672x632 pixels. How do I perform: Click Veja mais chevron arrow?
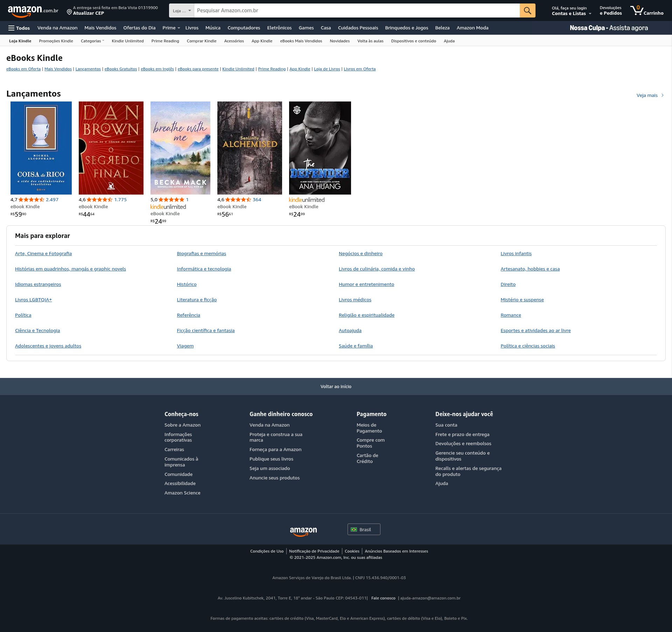coord(663,95)
